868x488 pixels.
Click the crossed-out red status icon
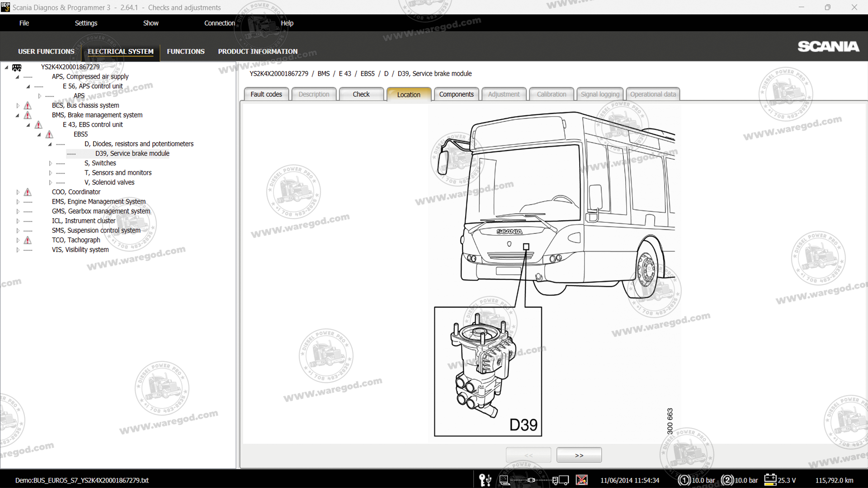click(582, 480)
